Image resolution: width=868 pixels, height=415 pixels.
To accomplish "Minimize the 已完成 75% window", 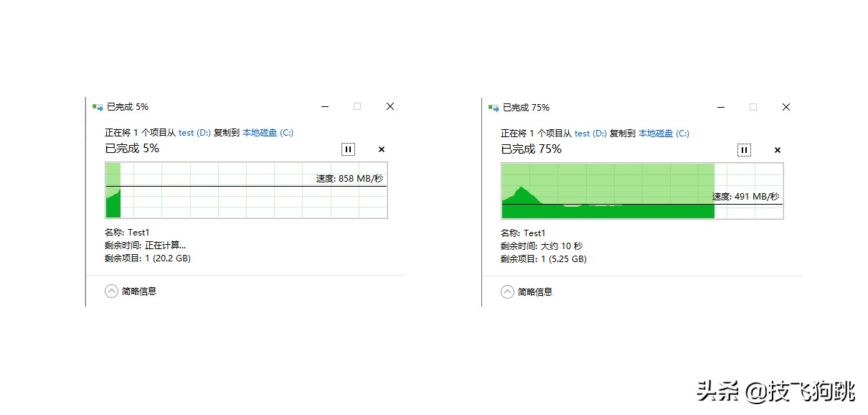I will (721, 106).
